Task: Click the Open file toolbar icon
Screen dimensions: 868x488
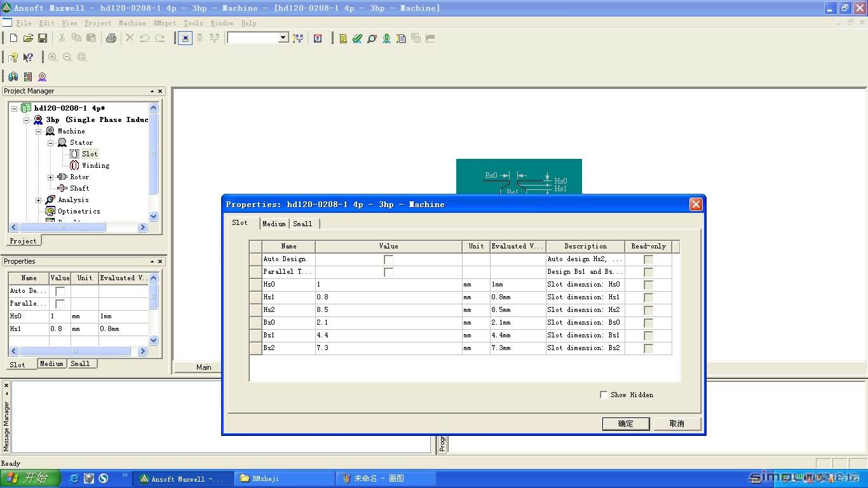Action: click(x=28, y=38)
